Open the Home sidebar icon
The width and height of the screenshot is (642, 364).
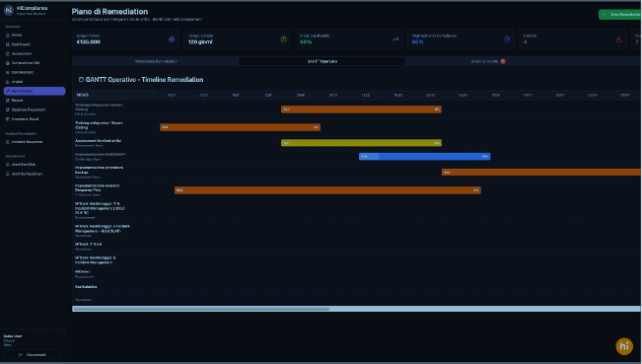pos(7,35)
